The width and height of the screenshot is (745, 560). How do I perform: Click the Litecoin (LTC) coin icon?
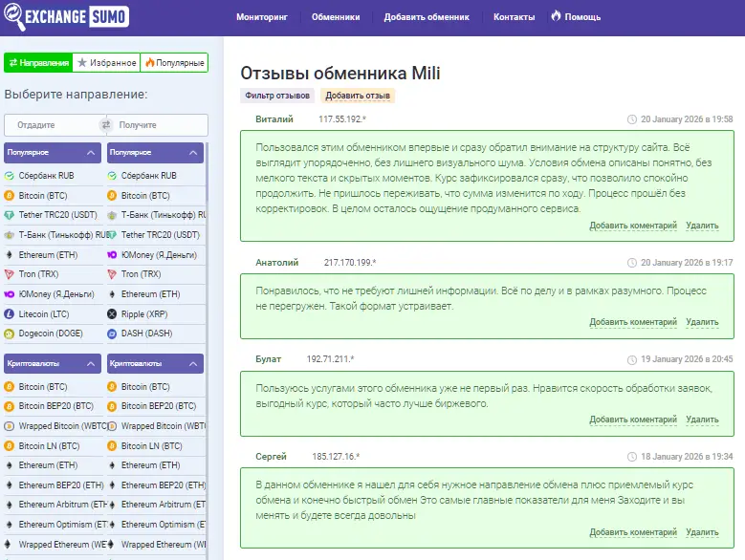(x=10, y=313)
